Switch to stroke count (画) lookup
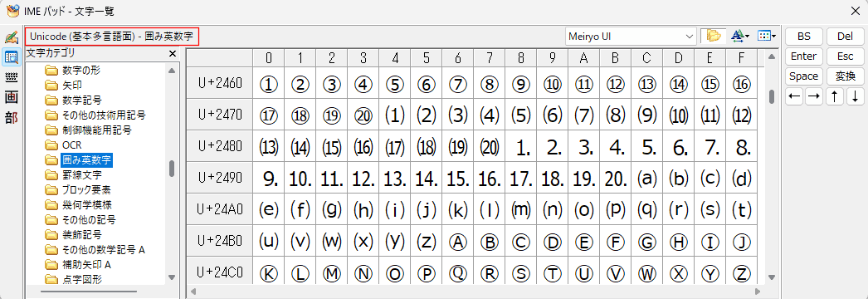868x299 pixels. tap(11, 97)
